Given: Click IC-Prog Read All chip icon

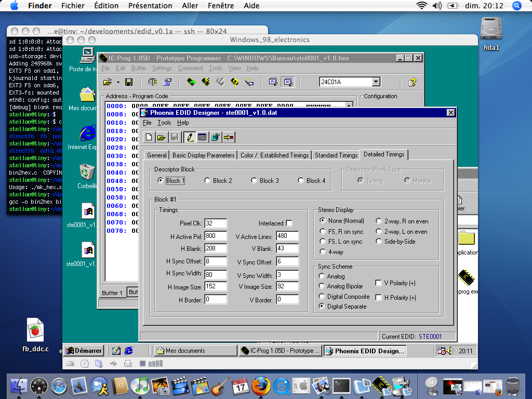Looking at the screenshot, I should (x=191, y=82).
